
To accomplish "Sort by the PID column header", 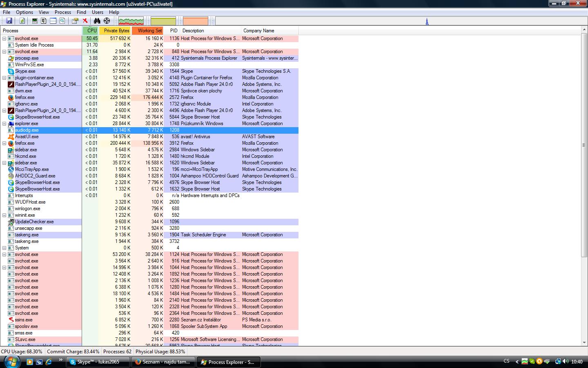I will coord(172,31).
